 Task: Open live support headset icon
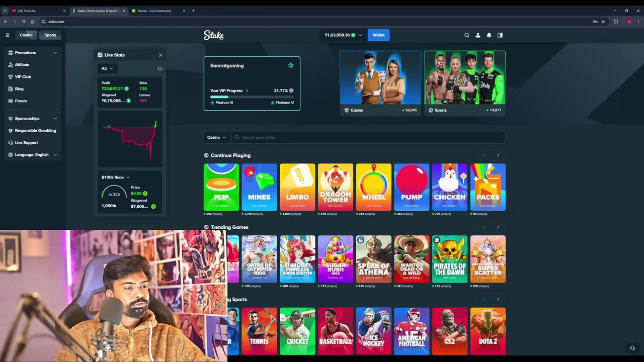tap(632, 348)
